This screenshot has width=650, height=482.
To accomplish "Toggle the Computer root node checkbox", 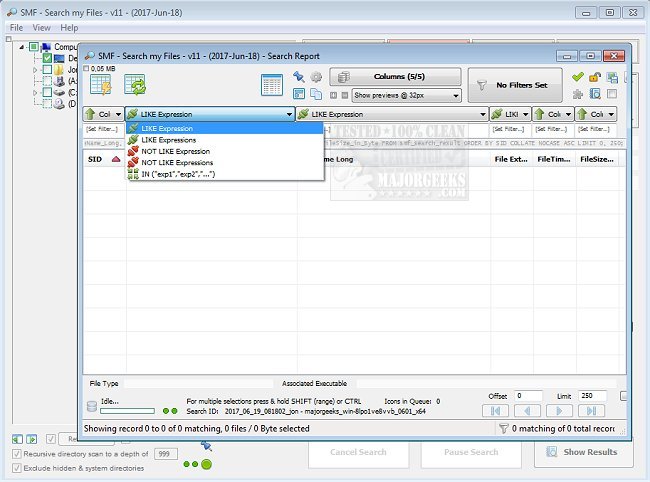I will click(34, 47).
